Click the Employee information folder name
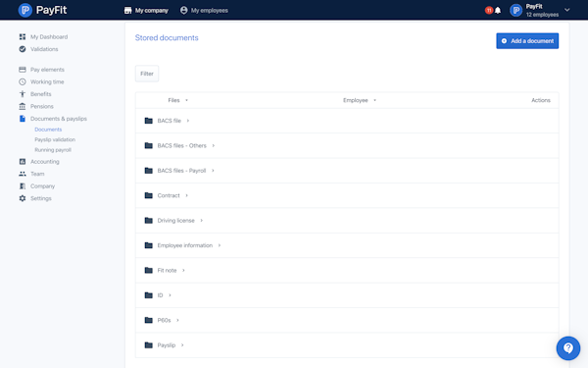This screenshot has width=588, height=368. [185, 245]
